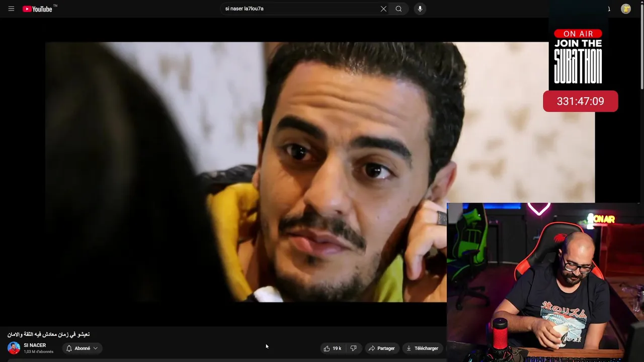The width and height of the screenshot is (644, 362).
Task: Click the streamer webcam overlay
Action: (x=545, y=282)
